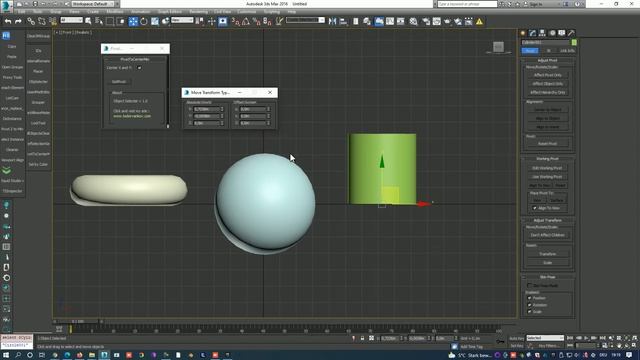This screenshot has height=360, width=640.
Task: Click the Align tool icon
Action: point(343,21)
